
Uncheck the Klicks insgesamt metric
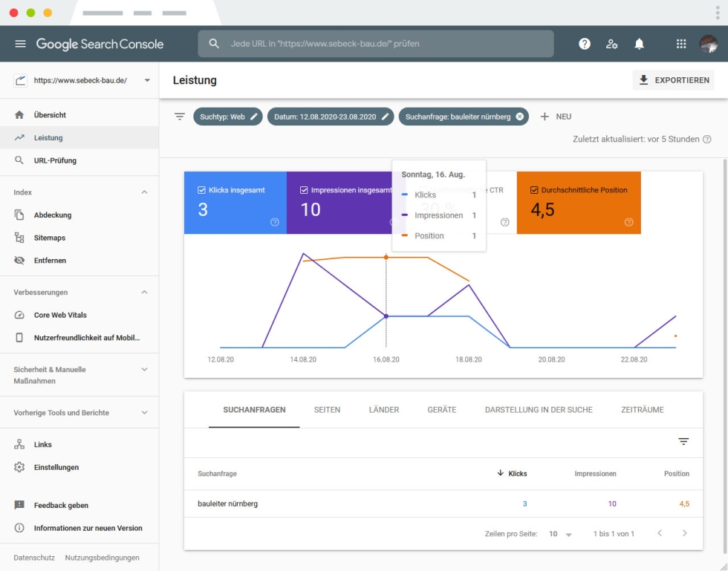(x=201, y=190)
